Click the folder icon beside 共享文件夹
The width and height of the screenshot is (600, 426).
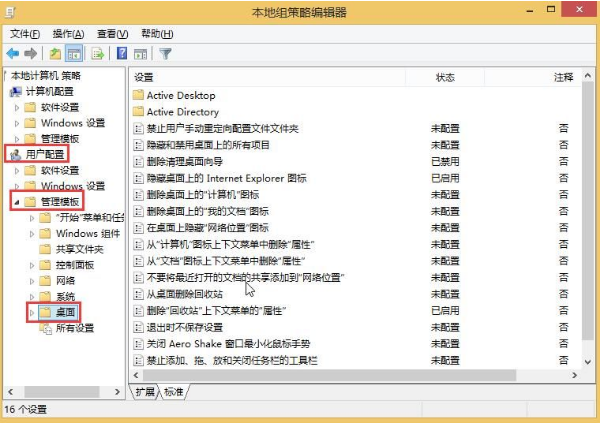pos(45,250)
